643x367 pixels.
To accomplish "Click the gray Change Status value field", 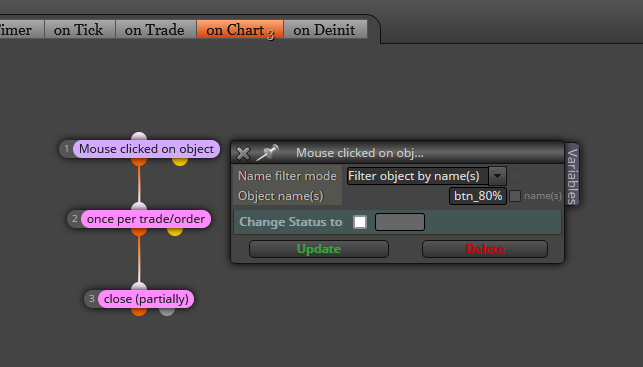I will coord(400,222).
